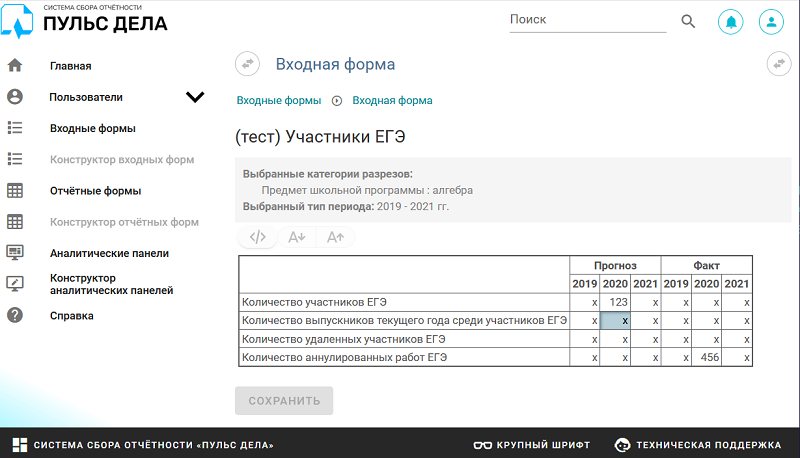This screenshot has height=458, width=800.
Task: Click the search magnifier icon
Action: coord(688,21)
